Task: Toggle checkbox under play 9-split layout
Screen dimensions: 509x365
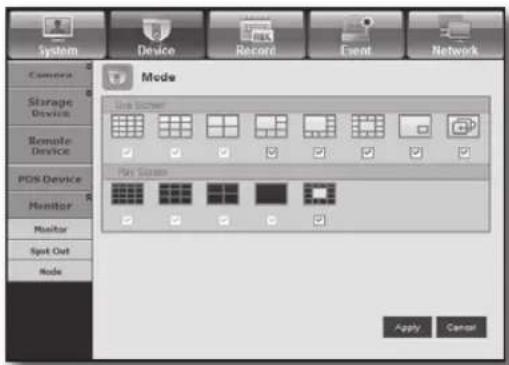Action: click(175, 220)
